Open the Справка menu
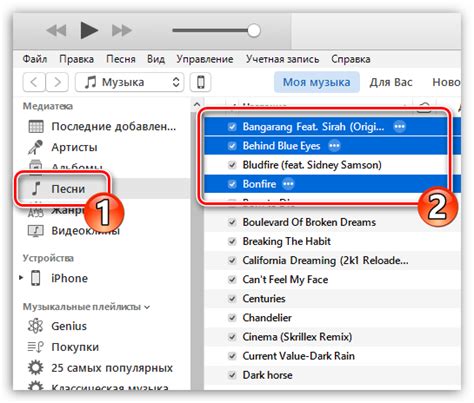This screenshot has width=474, height=403. pyautogui.click(x=351, y=59)
